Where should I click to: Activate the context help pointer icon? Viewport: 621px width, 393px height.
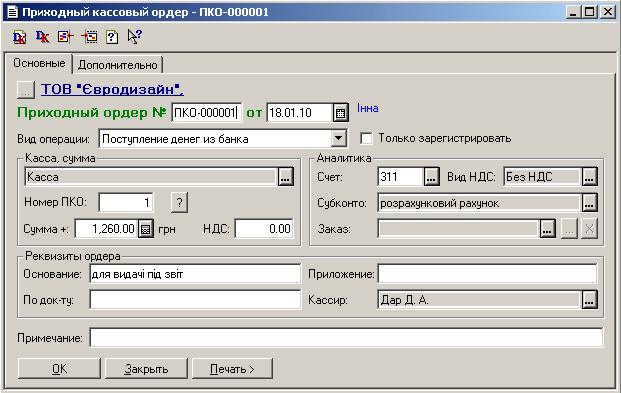(x=135, y=36)
